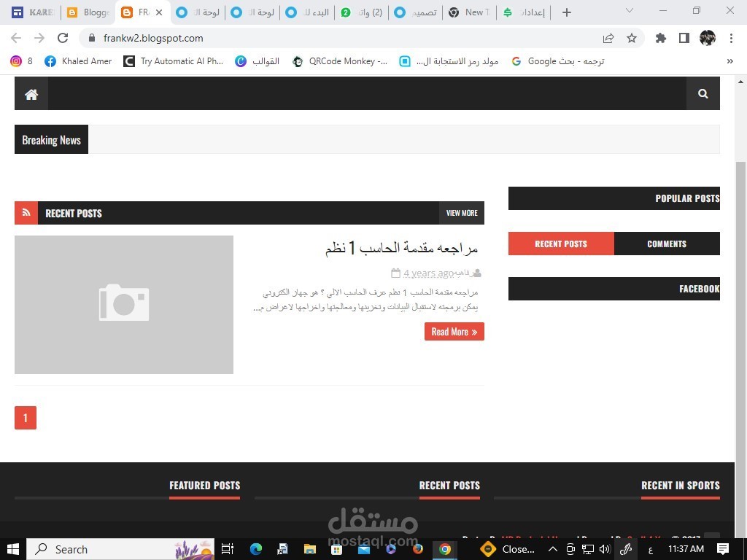This screenshot has width=747, height=560.
Task: Open the tab search dropdown arrow
Action: [x=630, y=10]
